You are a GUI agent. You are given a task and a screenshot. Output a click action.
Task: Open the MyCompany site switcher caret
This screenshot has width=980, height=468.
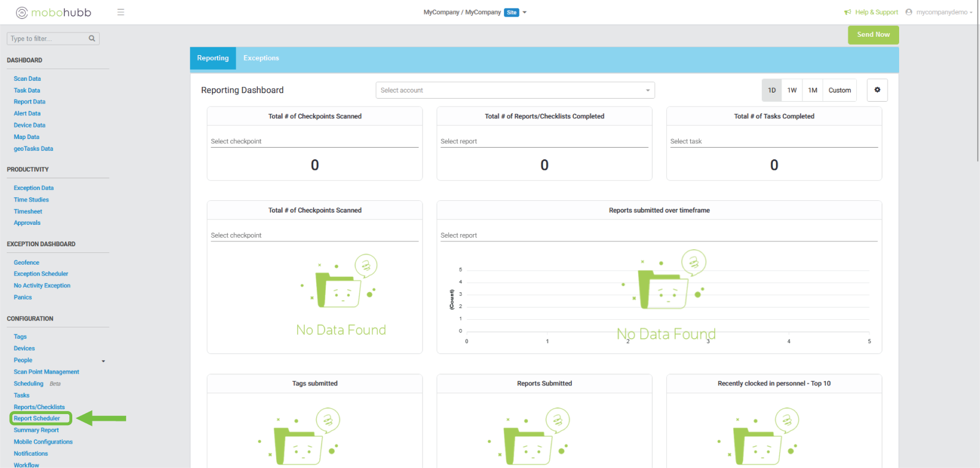pos(525,12)
